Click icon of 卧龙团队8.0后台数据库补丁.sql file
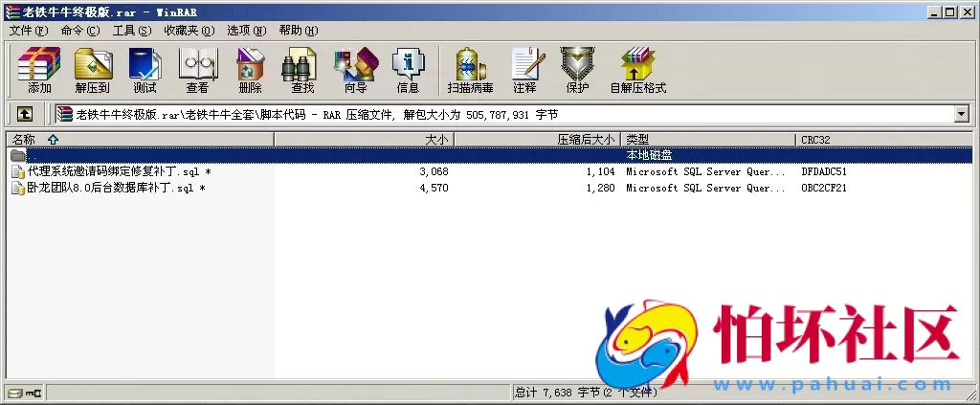980x405 pixels. pyautogui.click(x=18, y=188)
